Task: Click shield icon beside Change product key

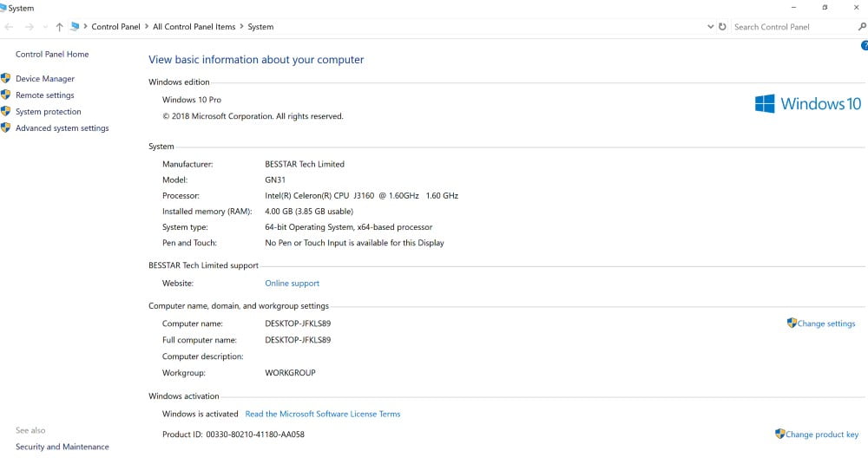Action: (x=780, y=435)
